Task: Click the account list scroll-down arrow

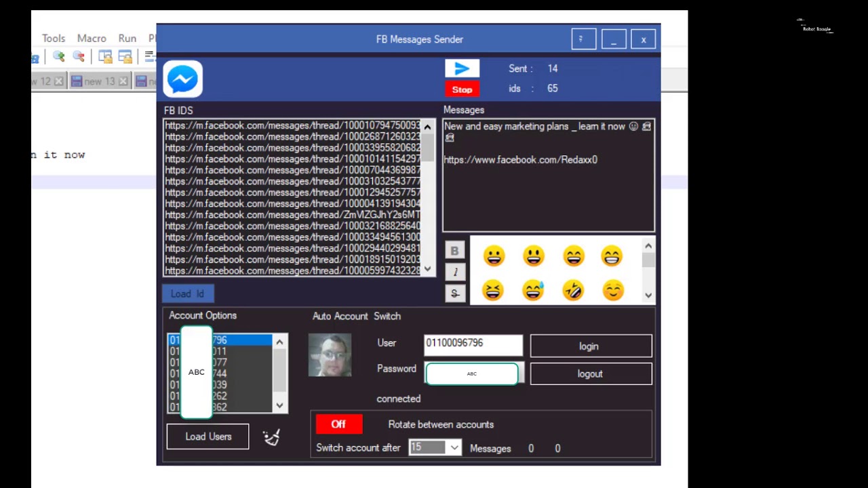Action: point(279,405)
